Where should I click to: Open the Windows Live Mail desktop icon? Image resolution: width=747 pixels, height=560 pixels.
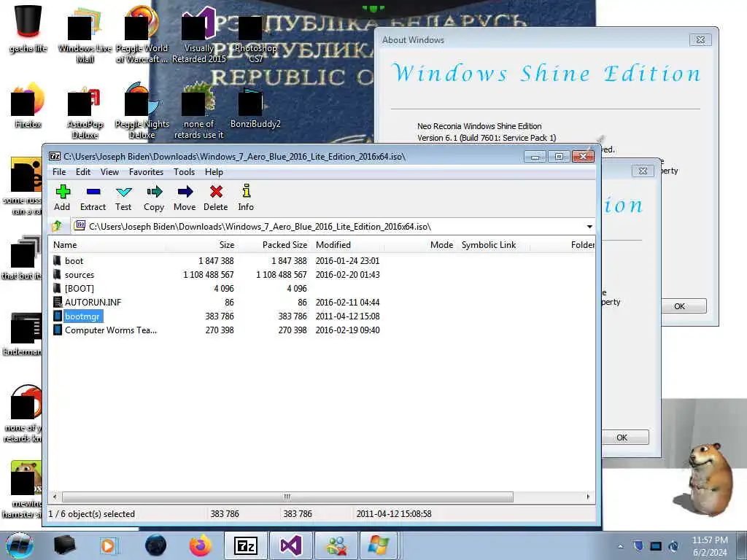point(85,34)
